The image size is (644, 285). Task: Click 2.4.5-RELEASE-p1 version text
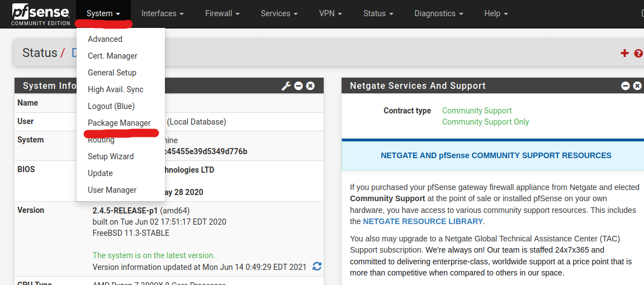click(x=125, y=211)
